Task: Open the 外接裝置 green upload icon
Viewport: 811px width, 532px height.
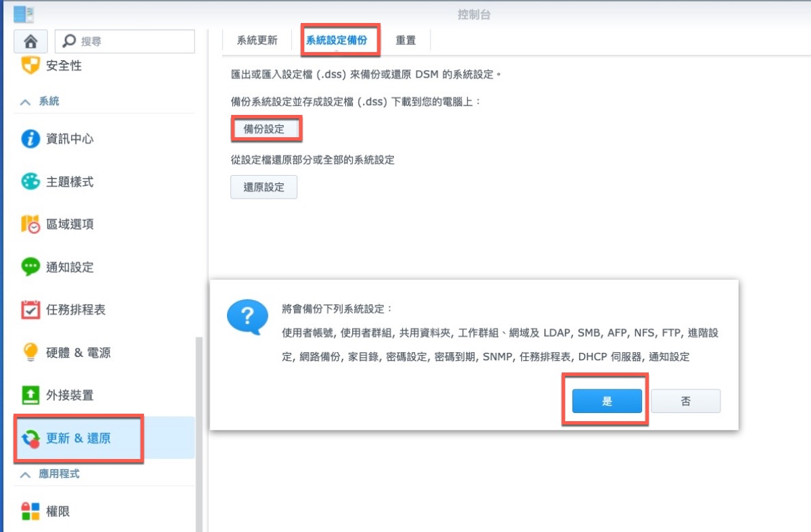Action: [30, 395]
